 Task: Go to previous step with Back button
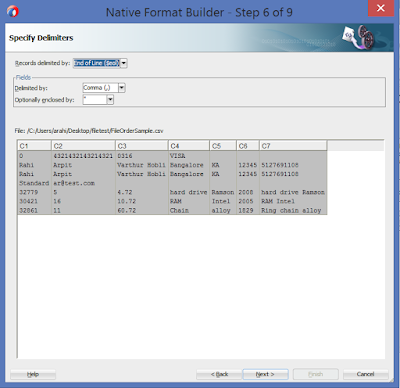click(x=219, y=374)
